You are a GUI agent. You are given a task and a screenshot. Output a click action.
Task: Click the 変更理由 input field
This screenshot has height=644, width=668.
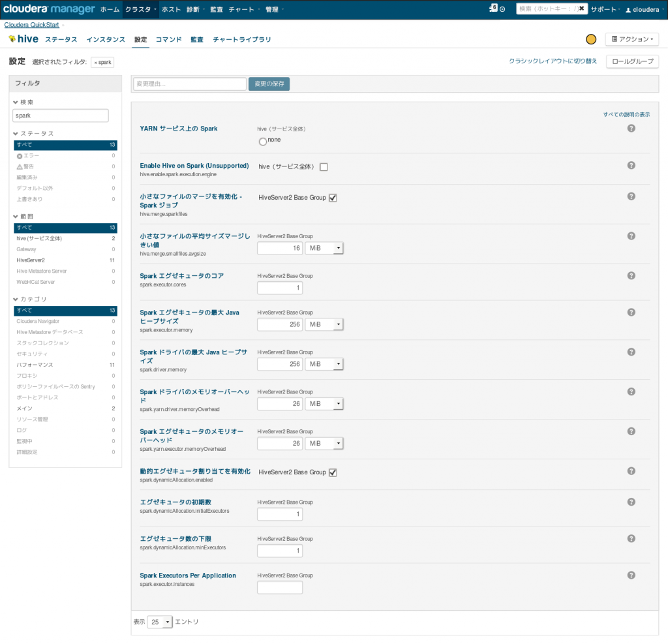tap(190, 84)
